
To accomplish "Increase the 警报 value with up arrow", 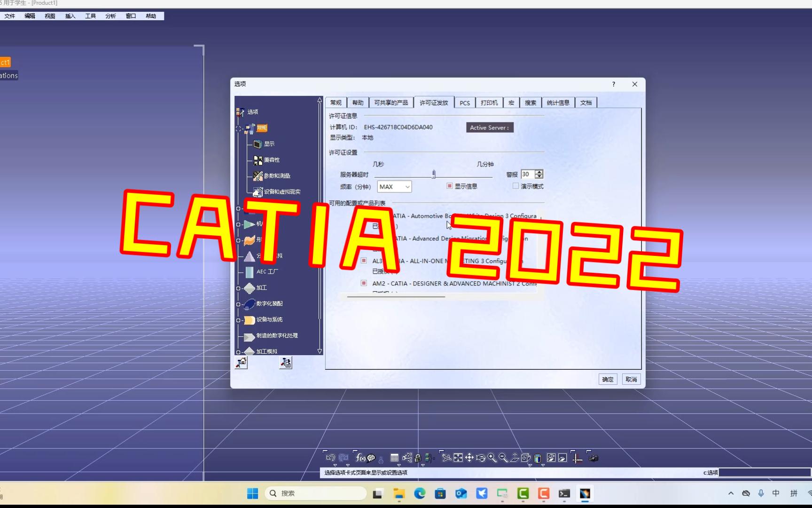I will (539, 172).
